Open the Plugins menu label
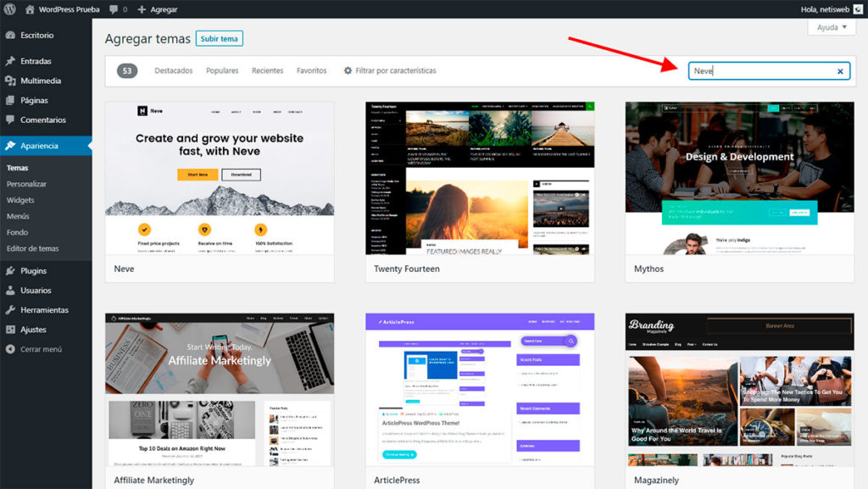Image resolution: width=868 pixels, height=489 pixels. pos(34,270)
